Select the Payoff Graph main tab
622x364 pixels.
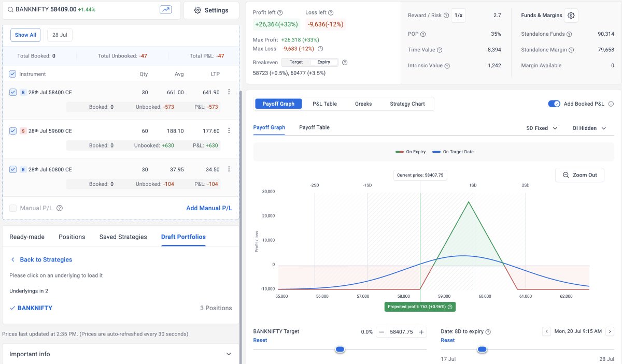pyautogui.click(x=278, y=104)
